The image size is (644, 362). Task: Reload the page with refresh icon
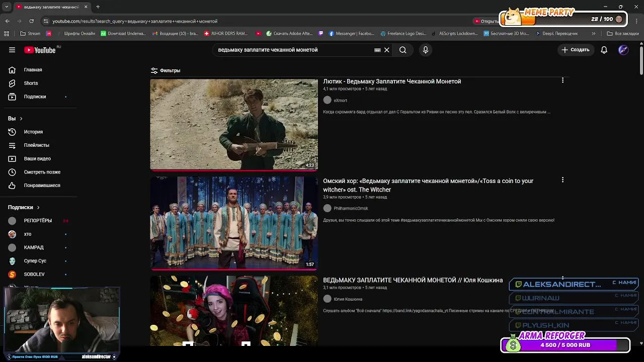31,21
